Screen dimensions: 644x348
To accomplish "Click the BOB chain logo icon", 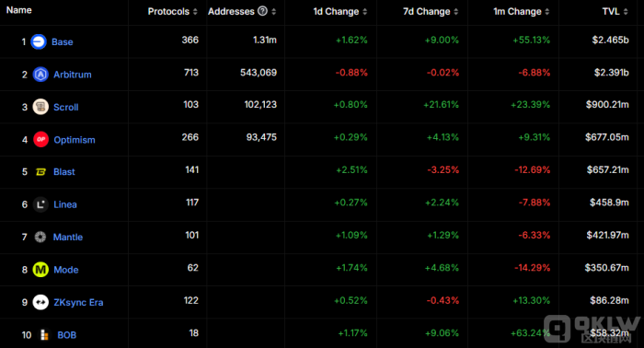I will coord(44,335).
